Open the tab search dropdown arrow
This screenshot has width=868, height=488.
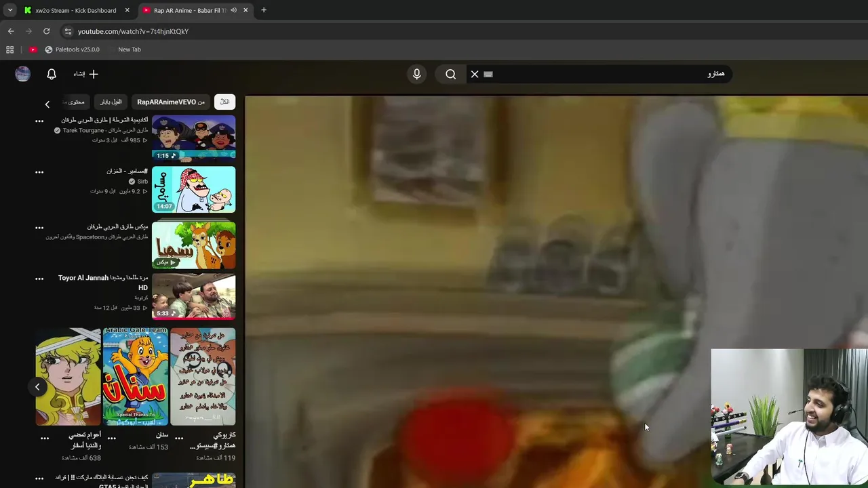pos(10,10)
